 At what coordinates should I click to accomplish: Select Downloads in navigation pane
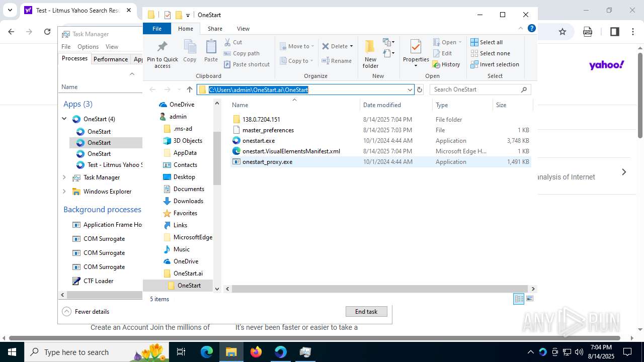pos(188,201)
